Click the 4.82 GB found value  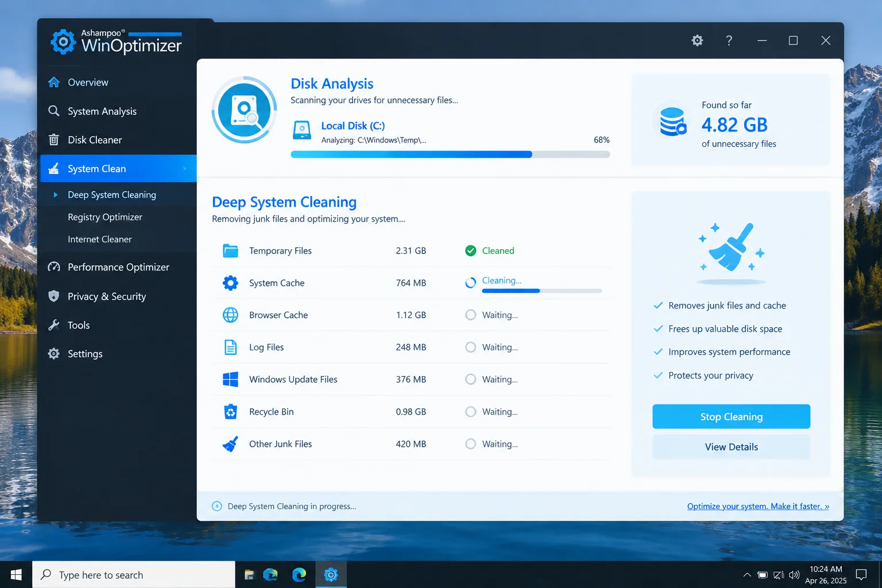734,125
